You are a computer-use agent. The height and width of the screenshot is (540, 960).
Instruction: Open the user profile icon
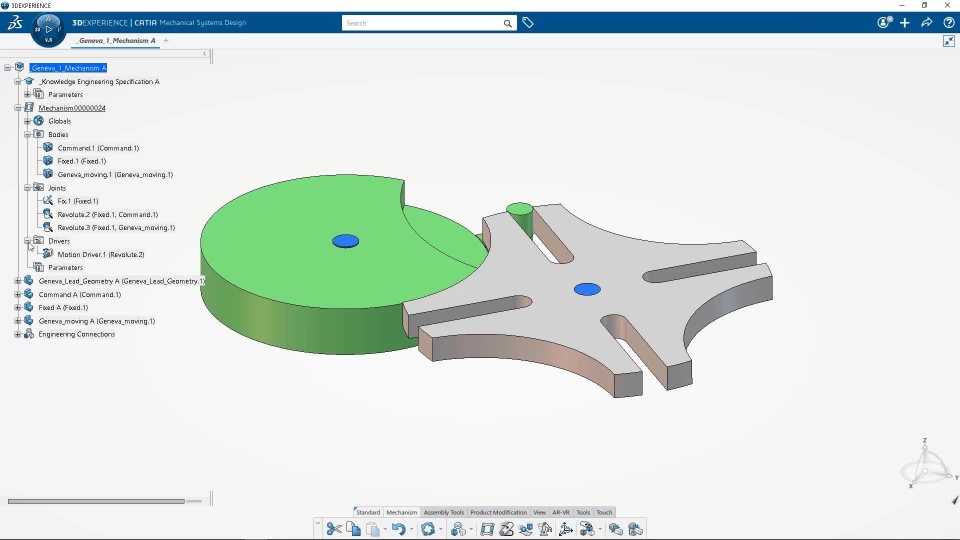pos(884,23)
